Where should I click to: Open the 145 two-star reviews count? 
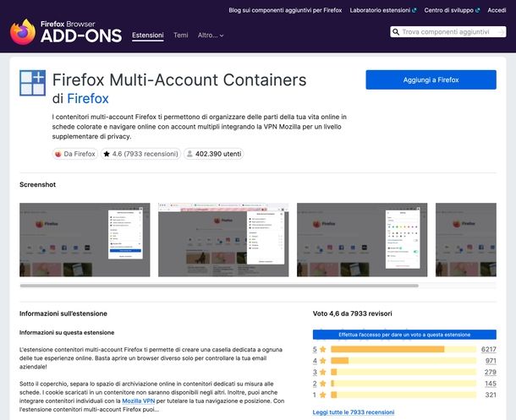491,384
